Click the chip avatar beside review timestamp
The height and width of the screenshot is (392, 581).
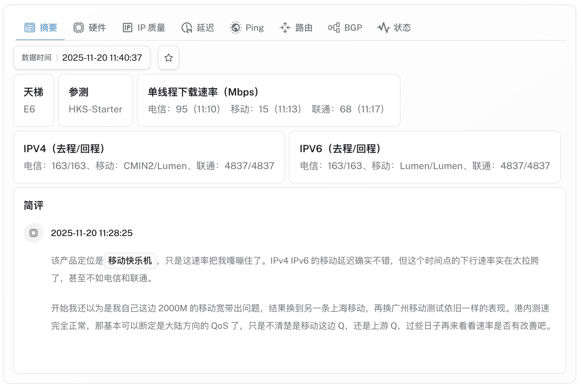pyautogui.click(x=34, y=233)
